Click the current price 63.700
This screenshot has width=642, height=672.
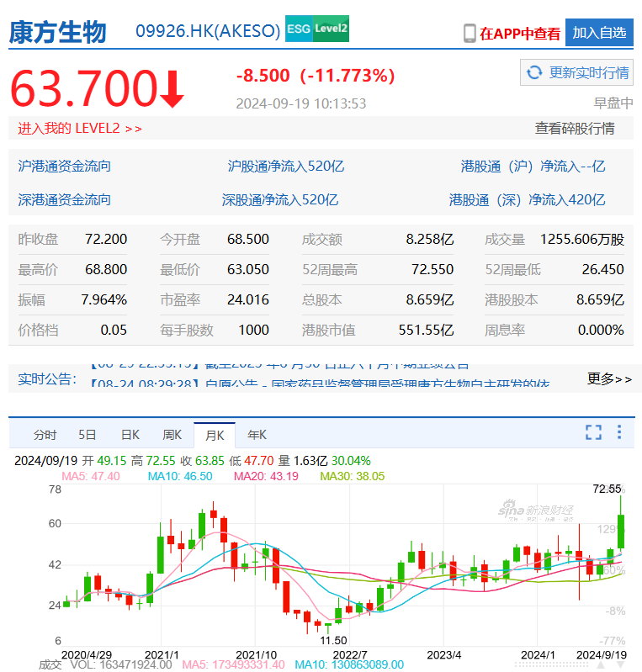[x=84, y=88]
